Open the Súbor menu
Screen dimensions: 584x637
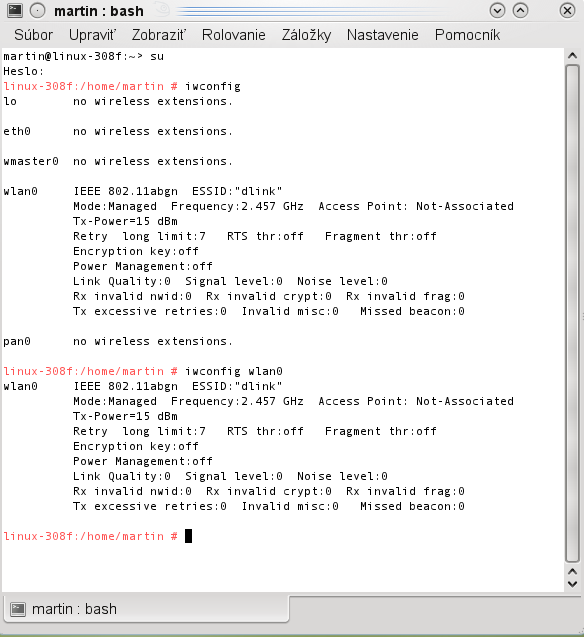coord(34,35)
